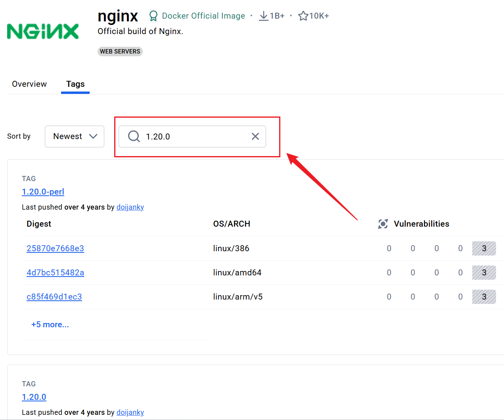Click the 1B+ downloads count
The image size is (504, 420).
coord(277,16)
